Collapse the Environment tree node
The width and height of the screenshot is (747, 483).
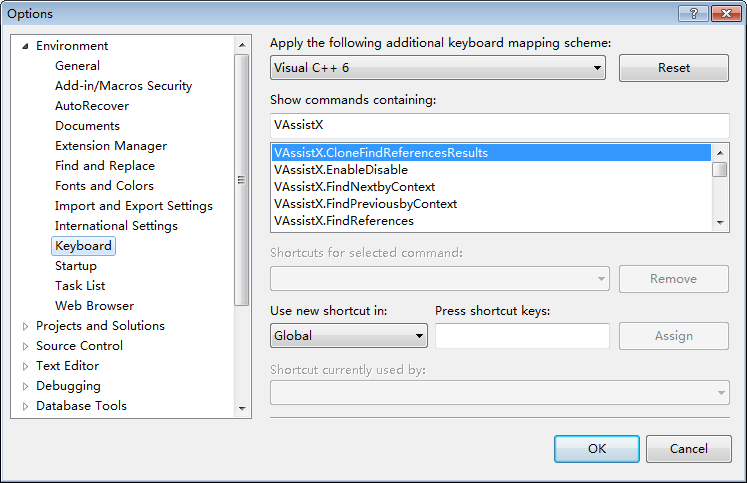(x=26, y=46)
